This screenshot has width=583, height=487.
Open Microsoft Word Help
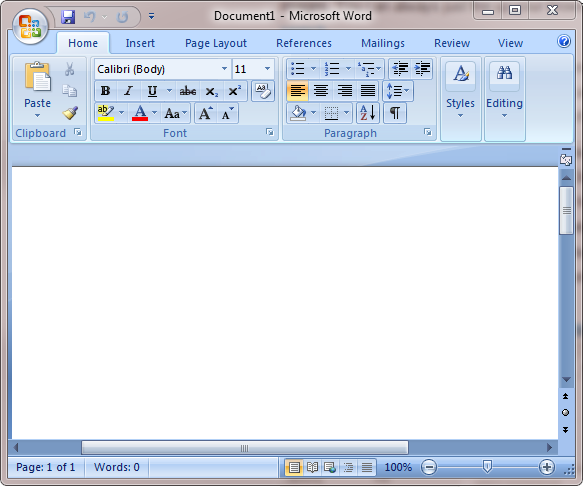pos(564,41)
